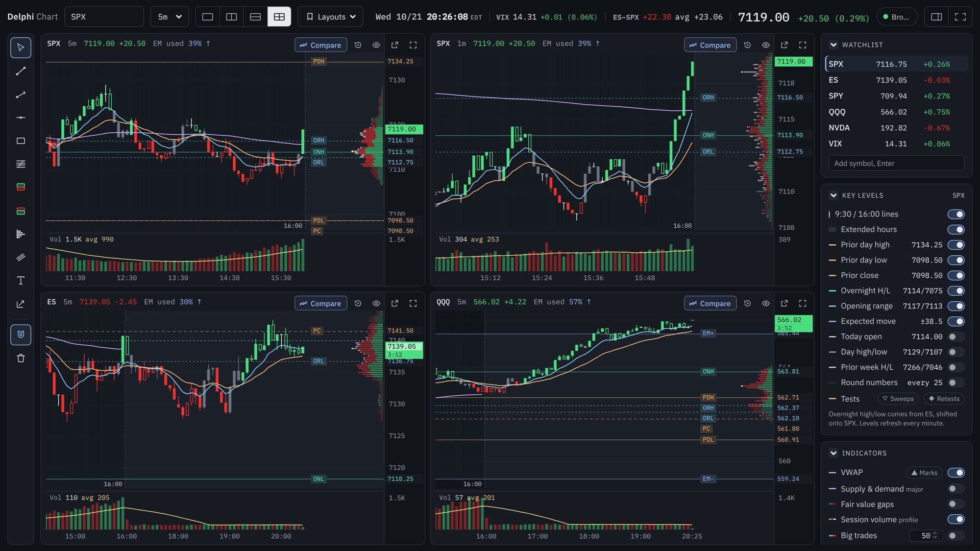The image size is (980, 551).
Task: Enable the Today open level toggle
Action: 956,336
